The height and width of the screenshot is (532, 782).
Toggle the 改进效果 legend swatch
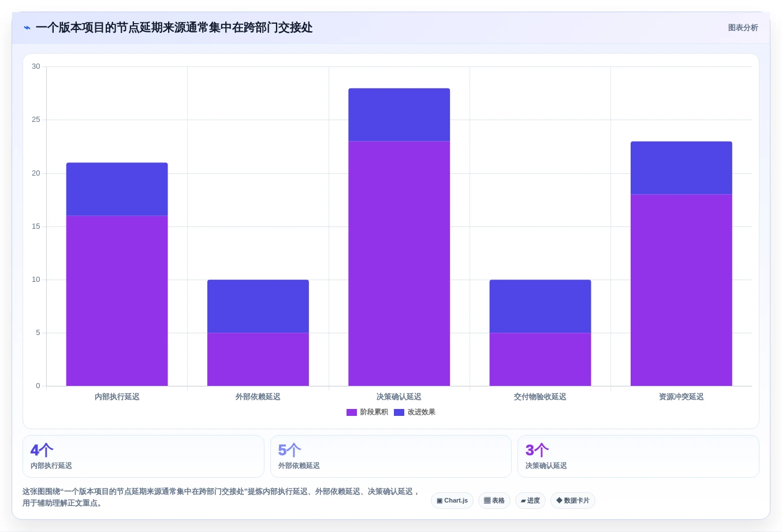399,412
